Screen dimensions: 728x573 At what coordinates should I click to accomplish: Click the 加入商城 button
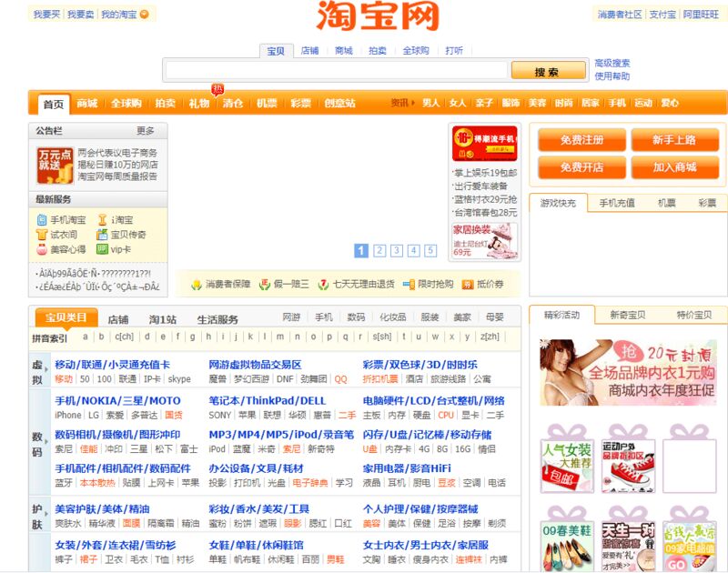[x=674, y=167]
